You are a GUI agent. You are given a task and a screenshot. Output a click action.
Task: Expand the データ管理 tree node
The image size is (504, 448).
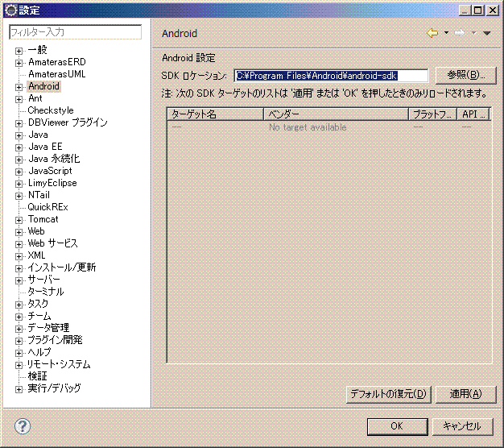coord(19,329)
